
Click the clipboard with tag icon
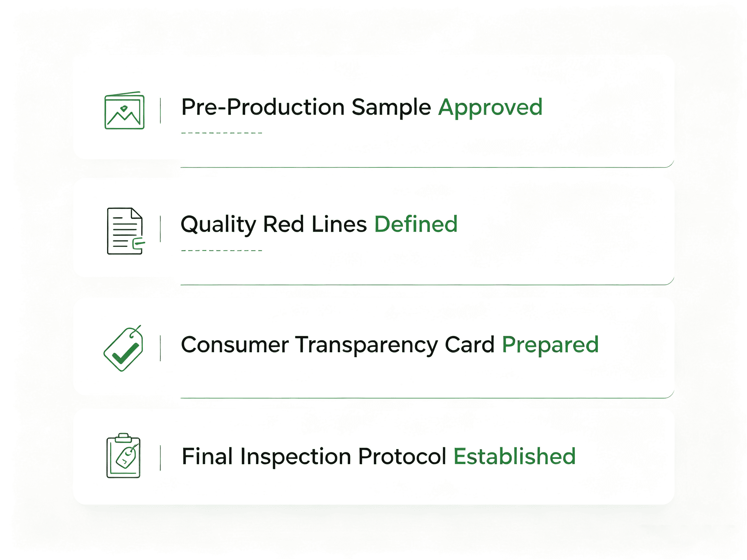123,456
